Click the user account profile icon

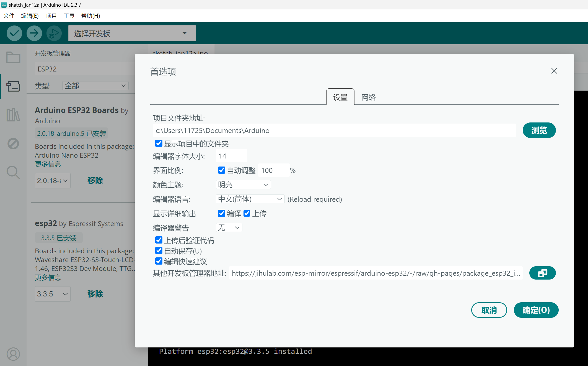(x=13, y=354)
